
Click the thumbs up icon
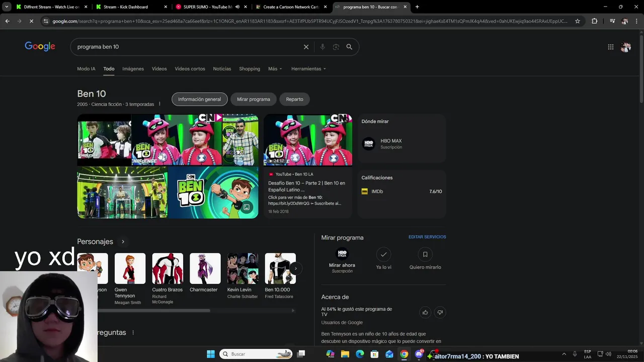click(x=425, y=312)
